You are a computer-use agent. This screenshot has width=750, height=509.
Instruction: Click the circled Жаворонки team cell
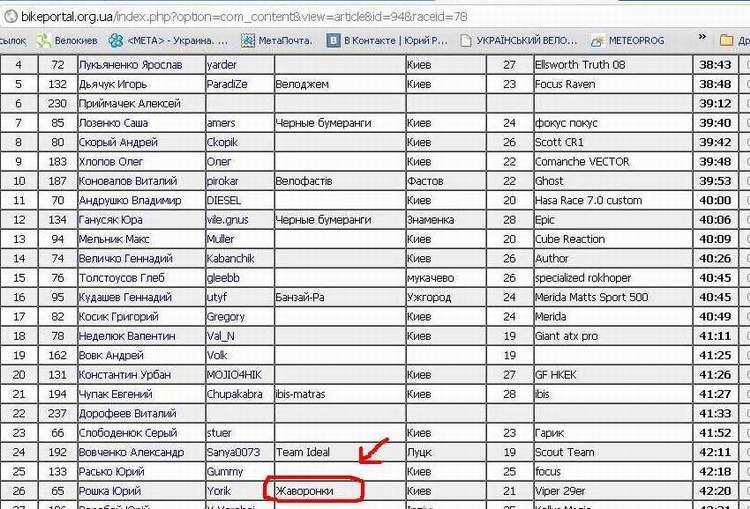coord(314,491)
